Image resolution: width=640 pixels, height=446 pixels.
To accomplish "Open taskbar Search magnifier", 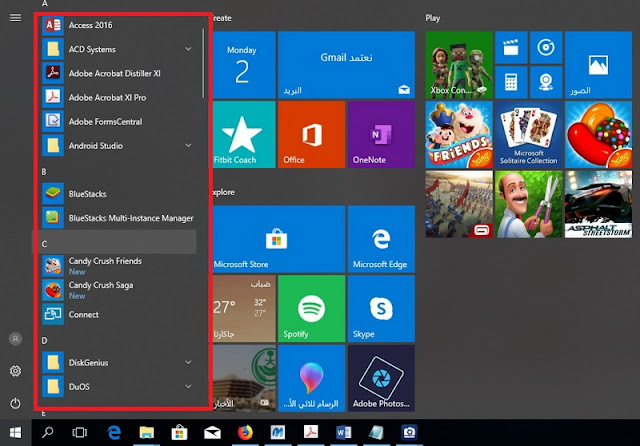I will tap(47, 433).
